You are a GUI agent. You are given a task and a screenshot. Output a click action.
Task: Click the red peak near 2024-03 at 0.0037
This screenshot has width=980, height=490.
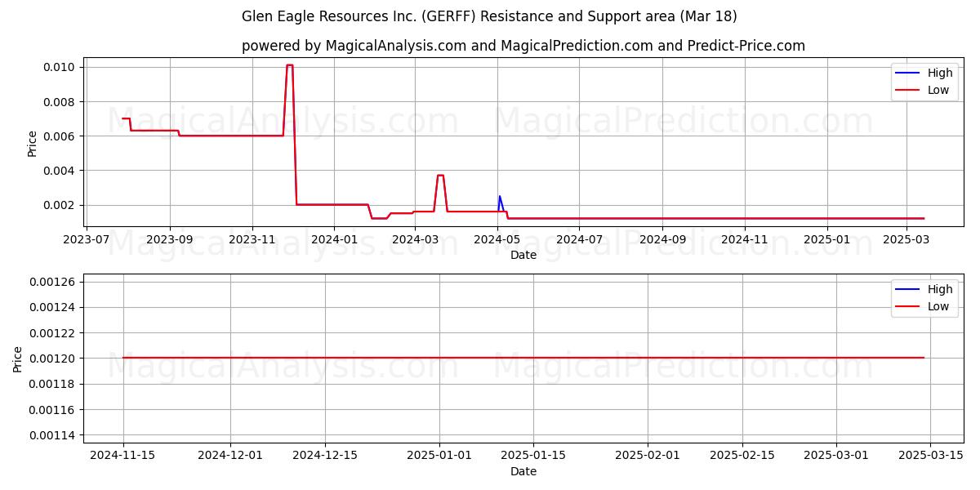[x=440, y=176]
